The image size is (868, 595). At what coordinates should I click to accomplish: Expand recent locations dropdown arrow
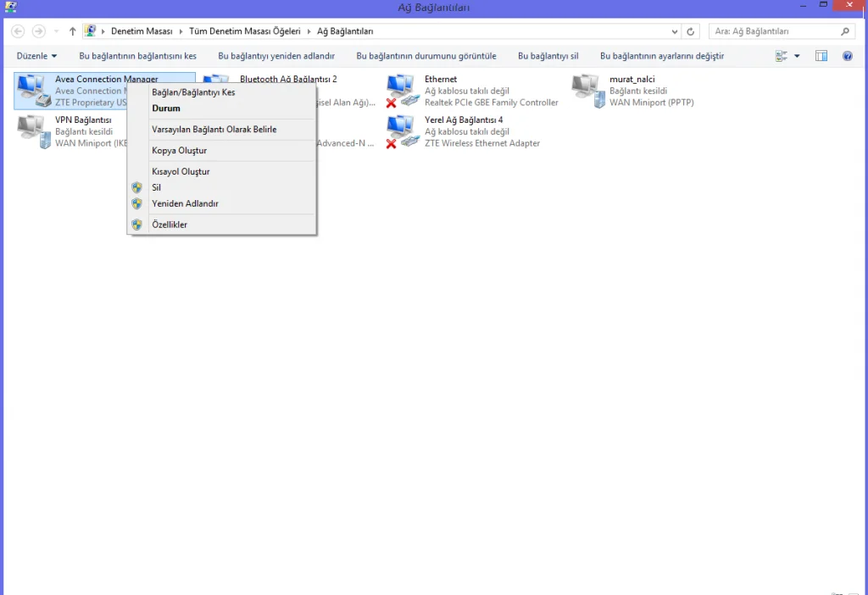56,31
